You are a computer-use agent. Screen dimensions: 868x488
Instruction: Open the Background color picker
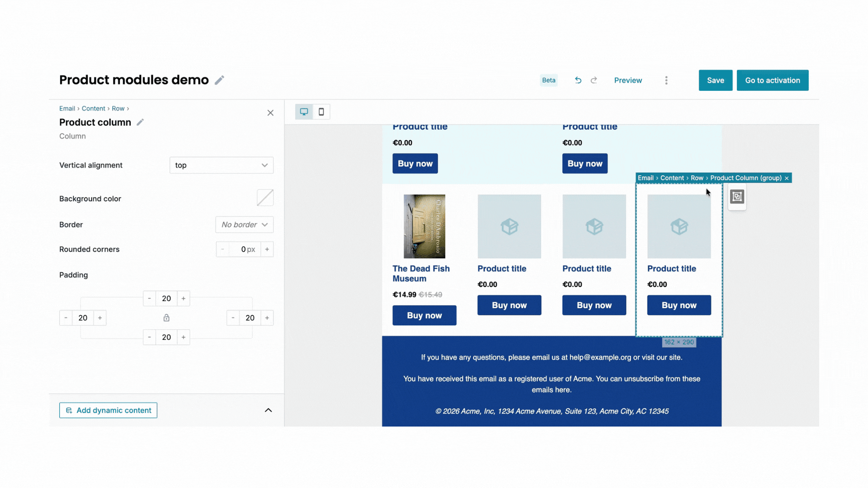pyautogui.click(x=265, y=197)
